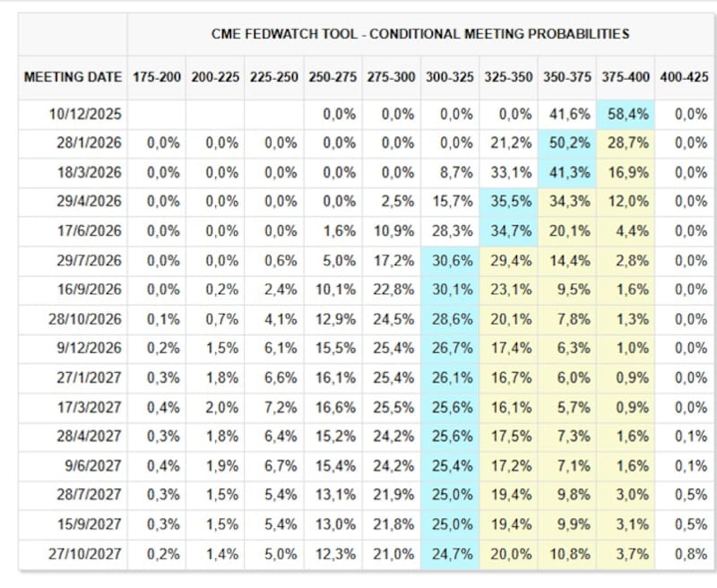Select the 300-325 column header
This screenshot has width=717, height=588.
(449, 77)
